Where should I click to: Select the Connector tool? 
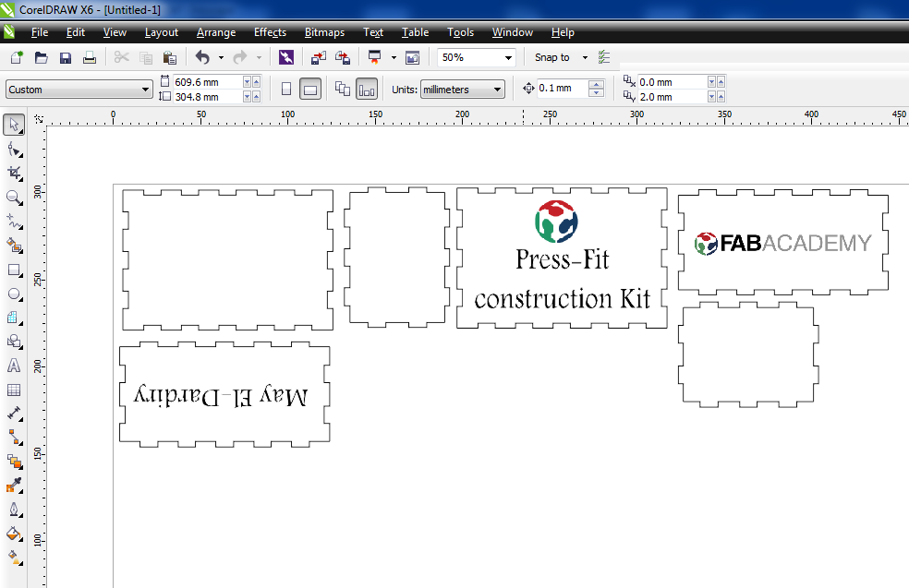[14, 438]
